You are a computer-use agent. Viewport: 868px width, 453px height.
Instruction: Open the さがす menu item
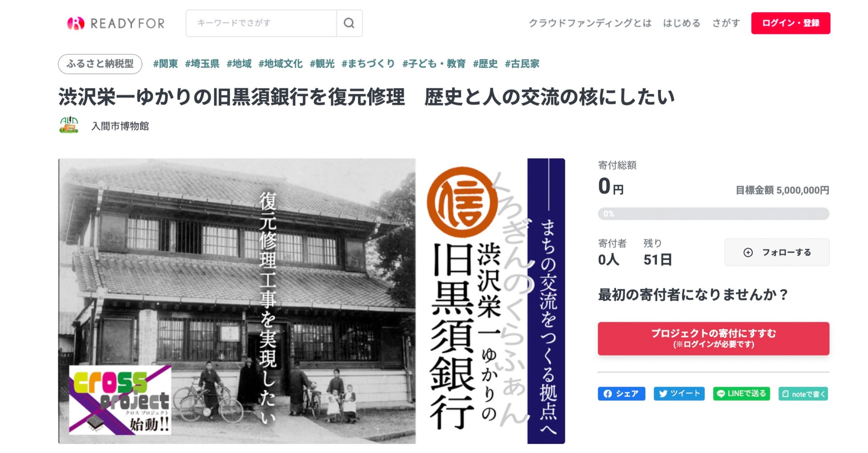(726, 23)
